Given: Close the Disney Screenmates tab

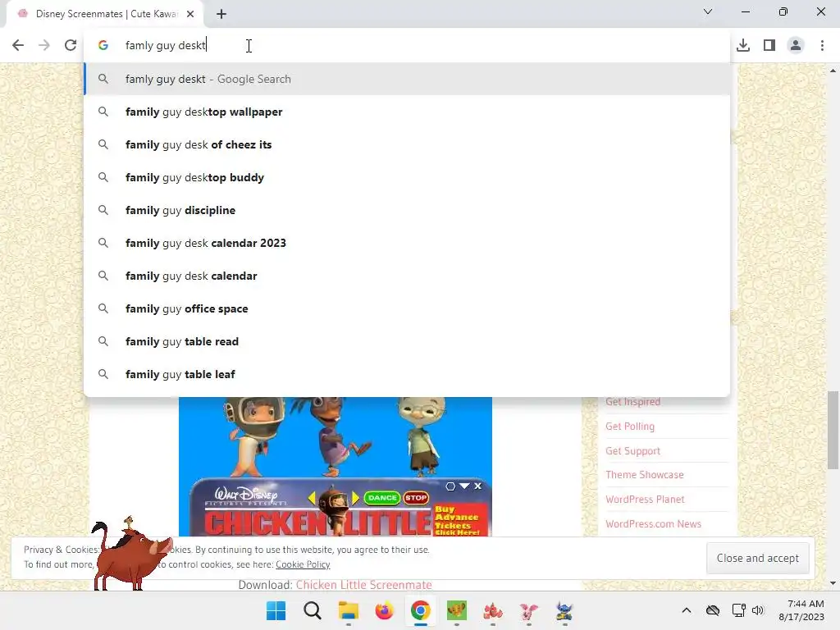Looking at the screenshot, I should click(x=190, y=14).
